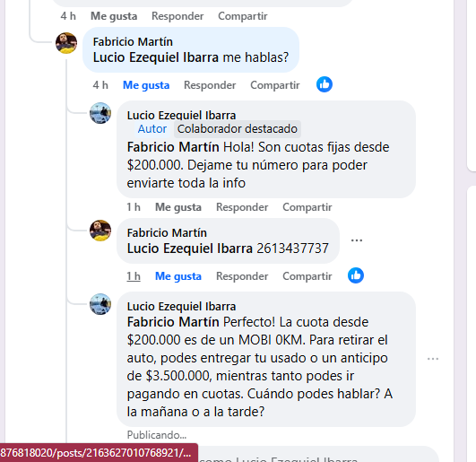Screen dimensions: 476x462
Task: Click Compartir under the phone number comment
Action: pos(307,276)
